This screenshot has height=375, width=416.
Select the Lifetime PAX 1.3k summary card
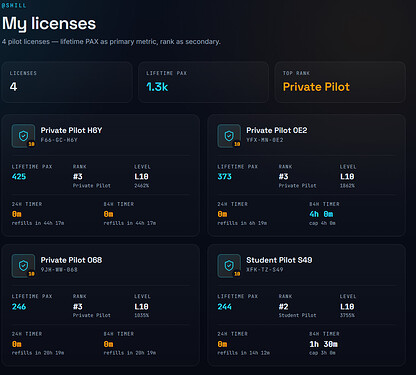203,82
